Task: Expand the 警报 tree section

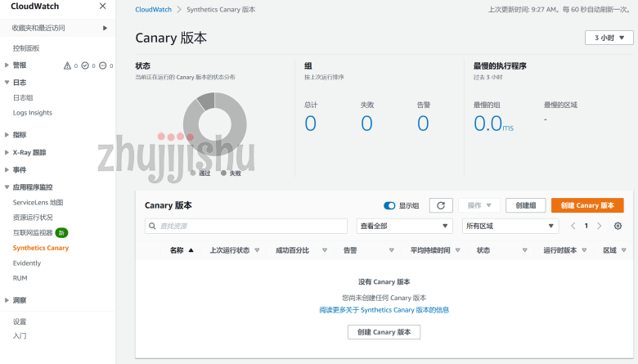Action: coord(7,65)
